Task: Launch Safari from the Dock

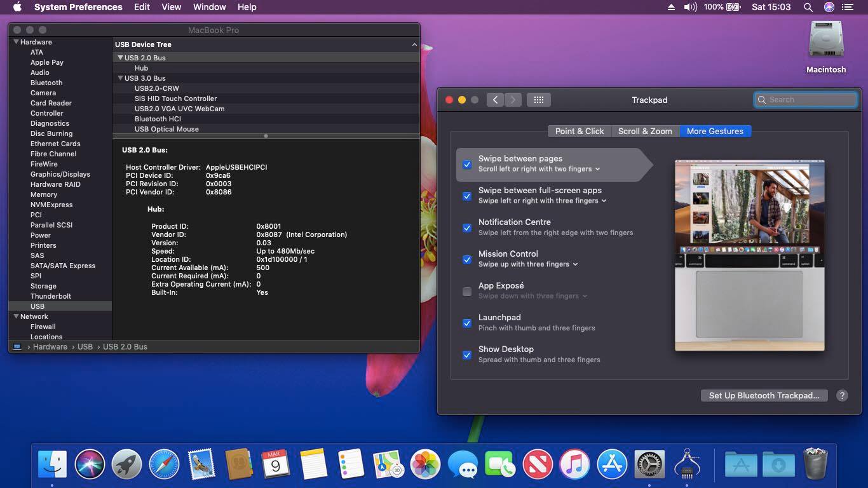Action: pos(164,464)
